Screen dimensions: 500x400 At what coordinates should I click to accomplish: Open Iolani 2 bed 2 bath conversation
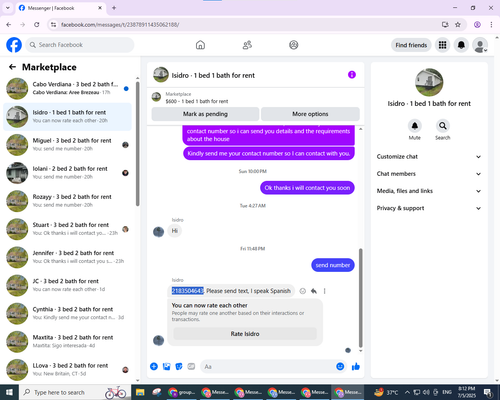(x=67, y=173)
